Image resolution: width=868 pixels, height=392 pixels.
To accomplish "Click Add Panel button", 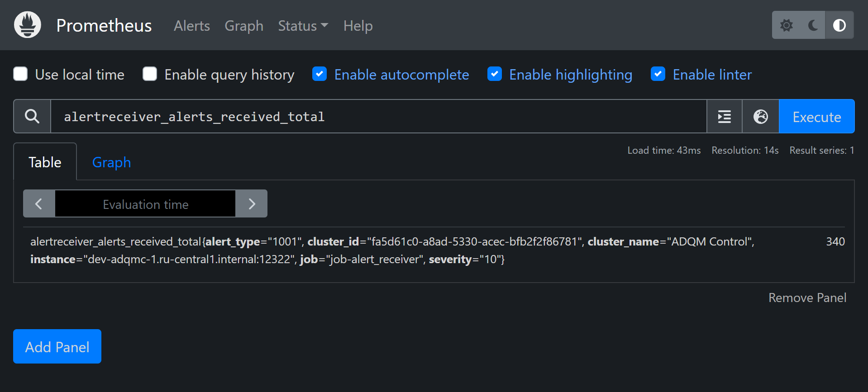I will pyautogui.click(x=57, y=347).
